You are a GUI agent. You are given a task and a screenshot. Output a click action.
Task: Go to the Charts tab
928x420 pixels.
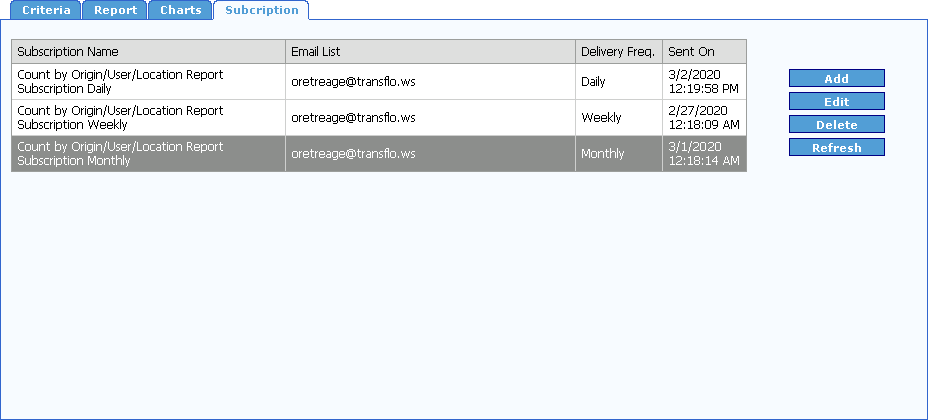pos(180,11)
